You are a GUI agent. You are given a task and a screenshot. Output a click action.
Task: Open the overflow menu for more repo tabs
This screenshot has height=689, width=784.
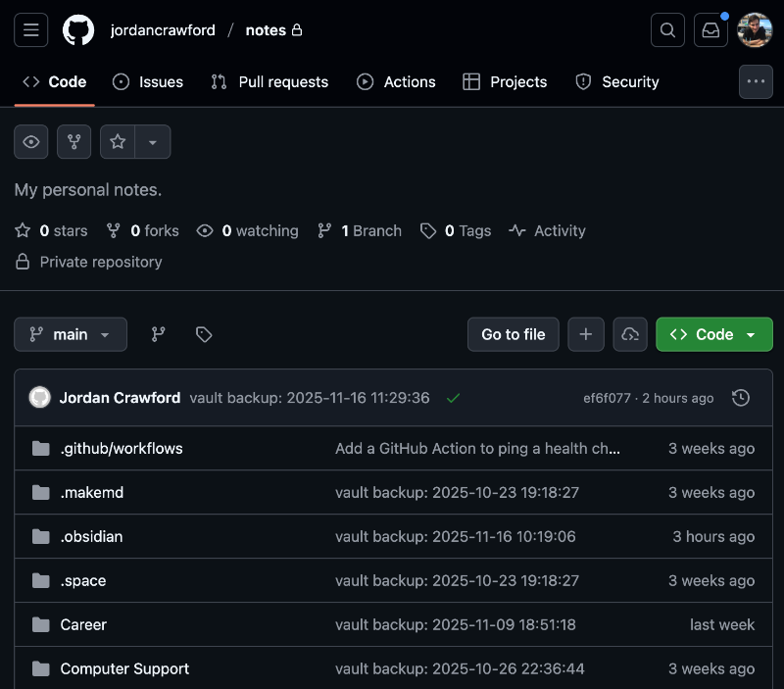pyautogui.click(x=756, y=82)
